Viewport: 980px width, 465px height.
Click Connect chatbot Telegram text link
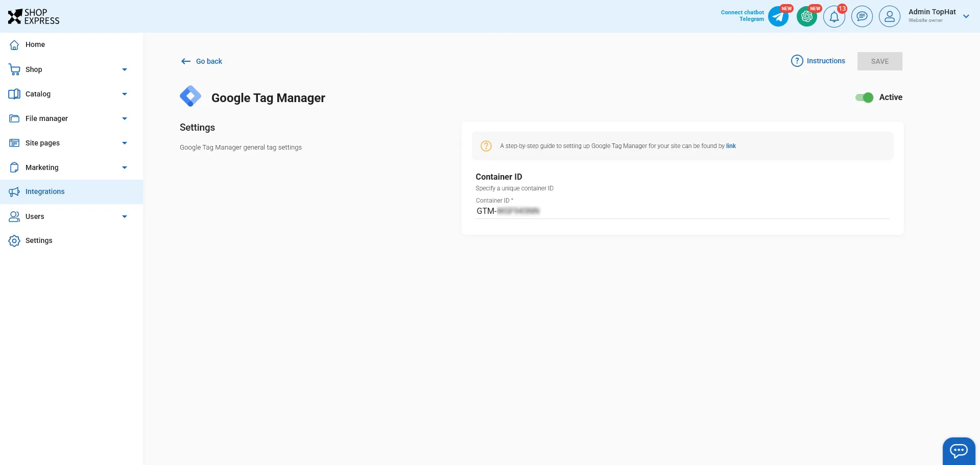tap(743, 16)
